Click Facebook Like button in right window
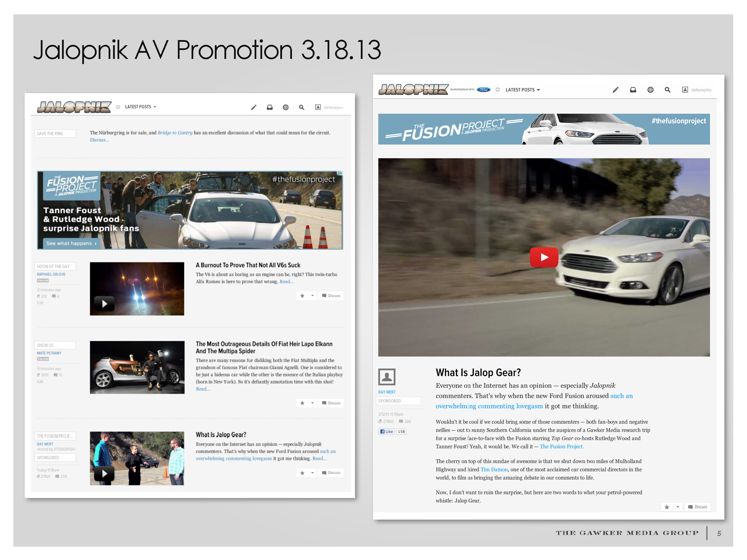Image resolution: width=747 pixels, height=560 pixels. click(387, 432)
